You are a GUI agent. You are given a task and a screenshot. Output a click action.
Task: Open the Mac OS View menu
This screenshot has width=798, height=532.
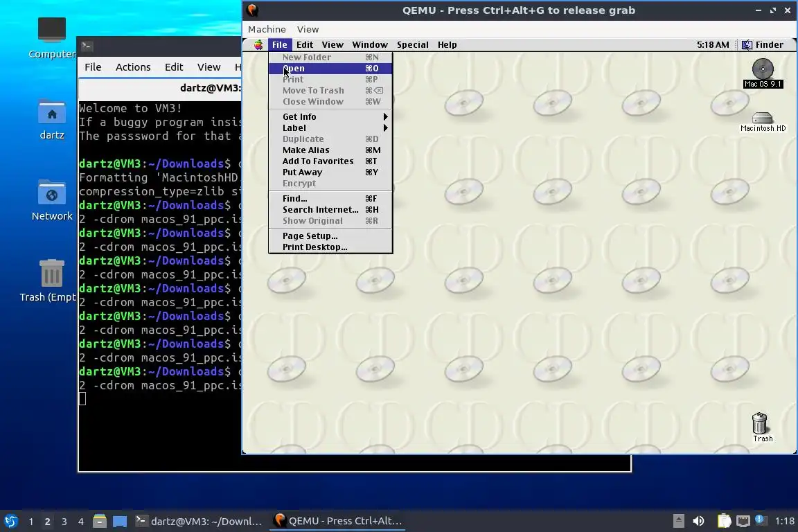[332, 45]
